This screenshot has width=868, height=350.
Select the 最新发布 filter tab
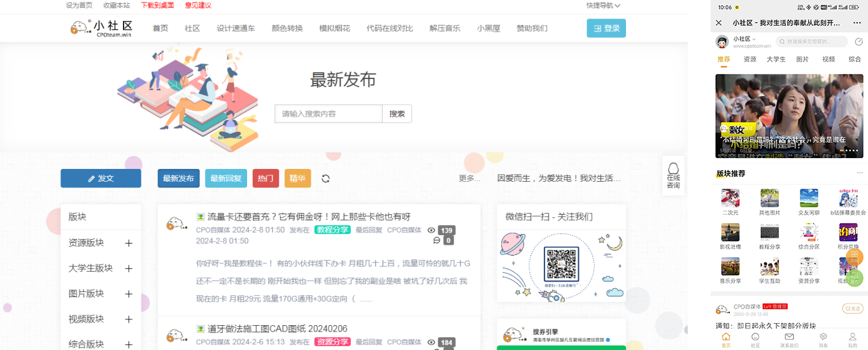point(178,179)
